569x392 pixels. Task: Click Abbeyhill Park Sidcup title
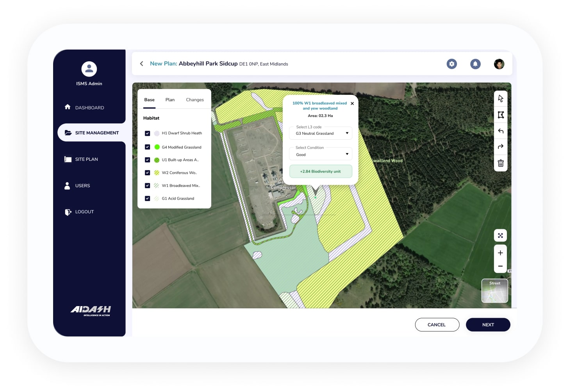[208, 64]
